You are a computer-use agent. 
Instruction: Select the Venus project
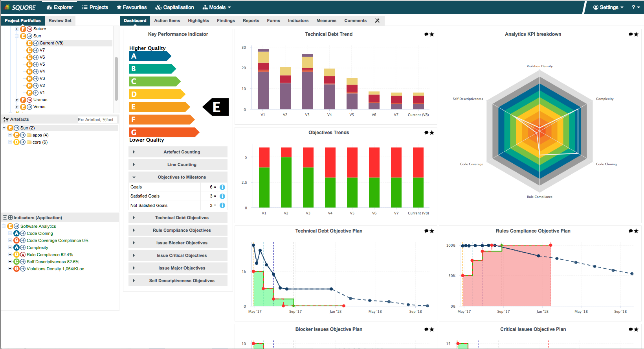click(39, 107)
